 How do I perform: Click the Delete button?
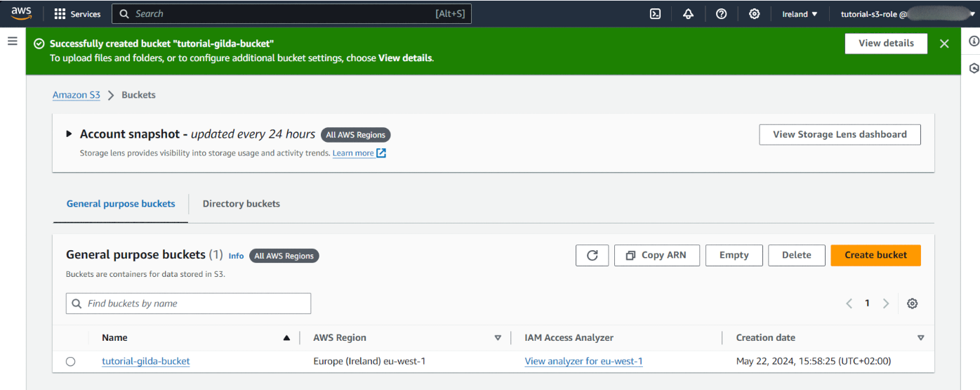pyautogui.click(x=797, y=255)
